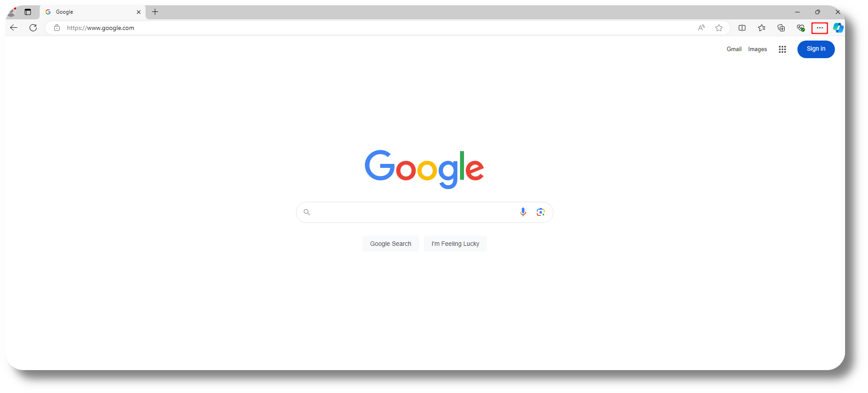This screenshot has height=393, width=868.
Task: Refresh the current page
Action: [33, 28]
